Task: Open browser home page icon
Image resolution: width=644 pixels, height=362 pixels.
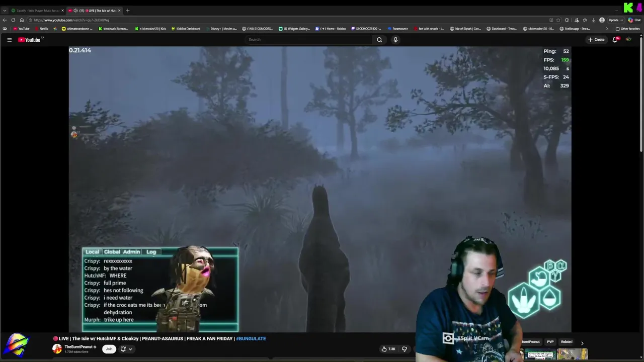Action: tap(22, 20)
